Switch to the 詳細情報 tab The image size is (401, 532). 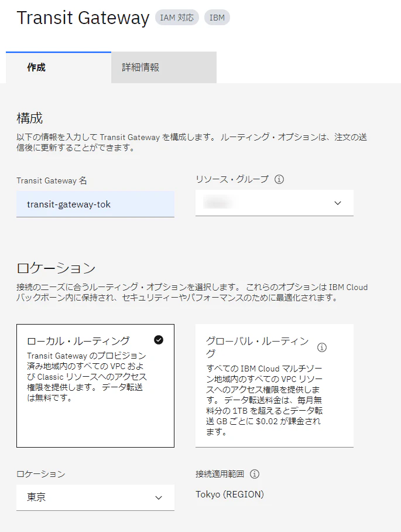164,67
